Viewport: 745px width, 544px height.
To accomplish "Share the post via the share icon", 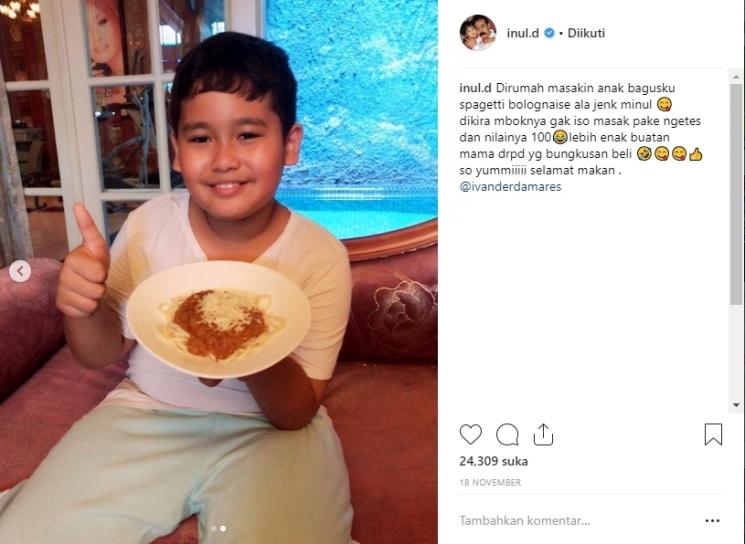I will 543,434.
